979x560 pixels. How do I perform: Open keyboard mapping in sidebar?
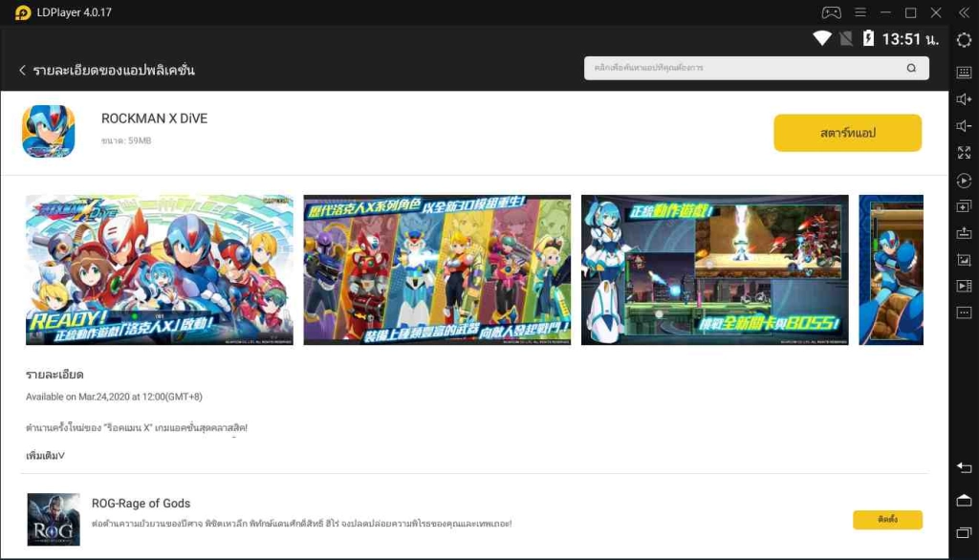point(964,73)
